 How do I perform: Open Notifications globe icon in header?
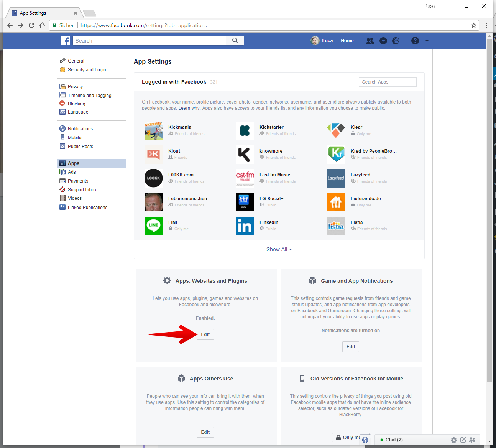pyautogui.click(x=396, y=41)
